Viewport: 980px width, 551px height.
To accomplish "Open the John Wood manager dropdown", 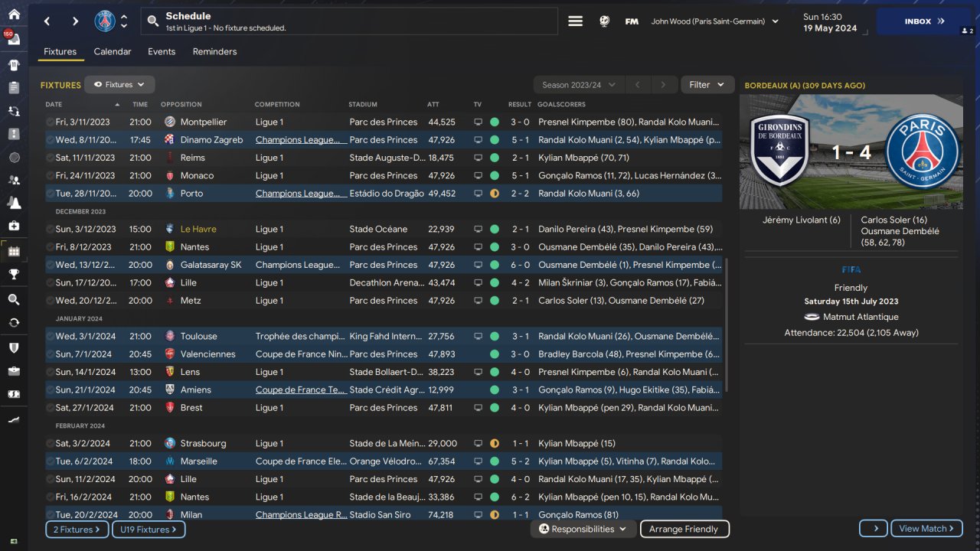I will tap(715, 21).
